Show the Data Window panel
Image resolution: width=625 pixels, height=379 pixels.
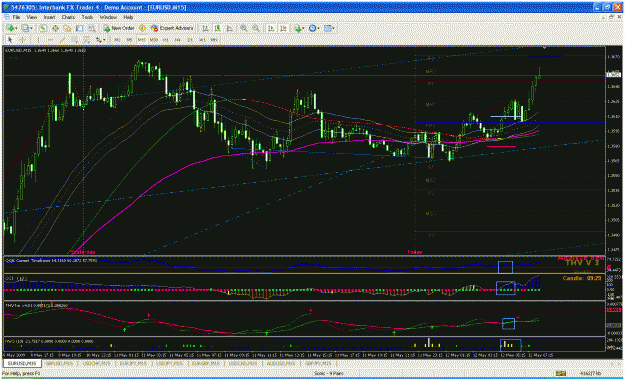click(x=55, y=28)
